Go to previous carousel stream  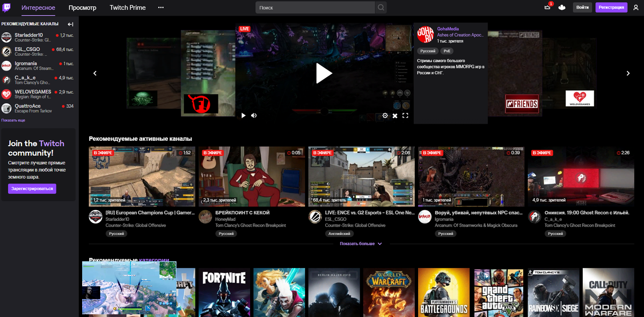[95, 73]
